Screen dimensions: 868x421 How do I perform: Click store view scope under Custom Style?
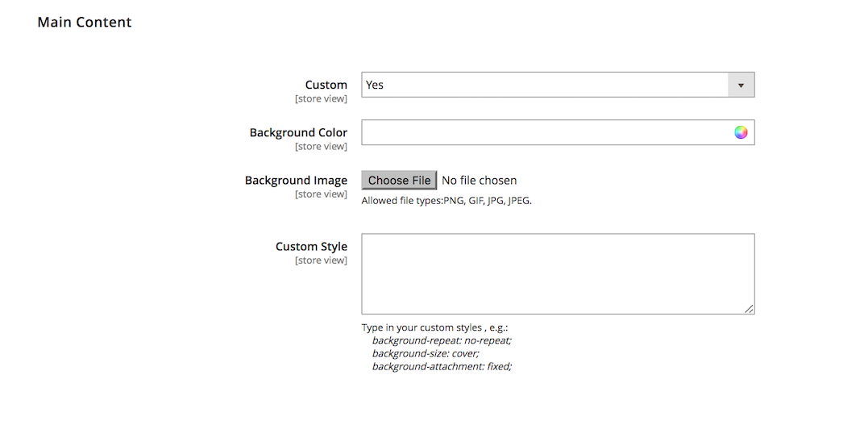pos(321,261)
